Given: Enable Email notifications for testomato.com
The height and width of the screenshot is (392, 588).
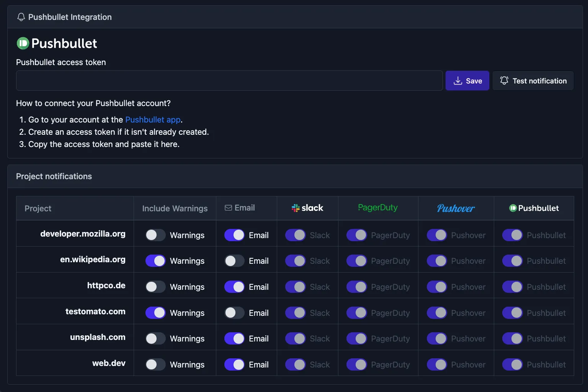Looking at the screenshot, I should (234, 313).
